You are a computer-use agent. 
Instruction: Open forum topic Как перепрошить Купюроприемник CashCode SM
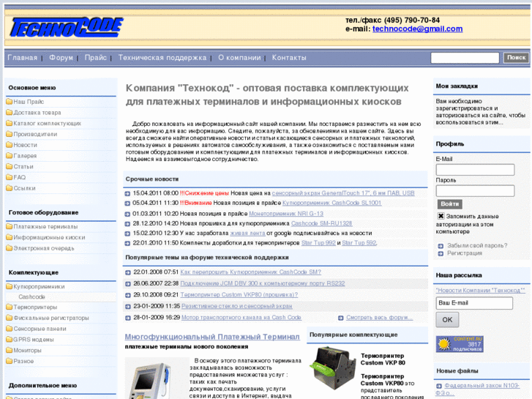tap(250, 272)
